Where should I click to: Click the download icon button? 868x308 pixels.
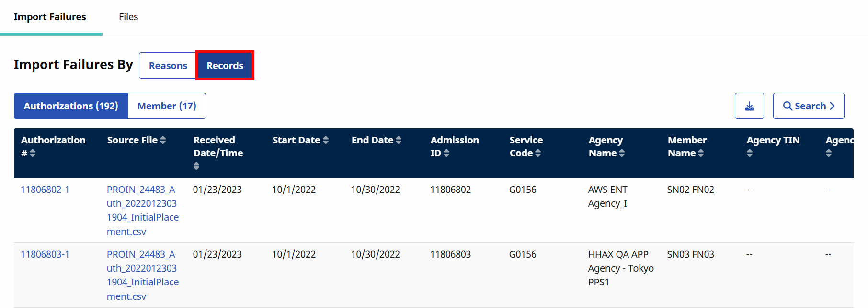pyautogui.click(x=749, y=106)
